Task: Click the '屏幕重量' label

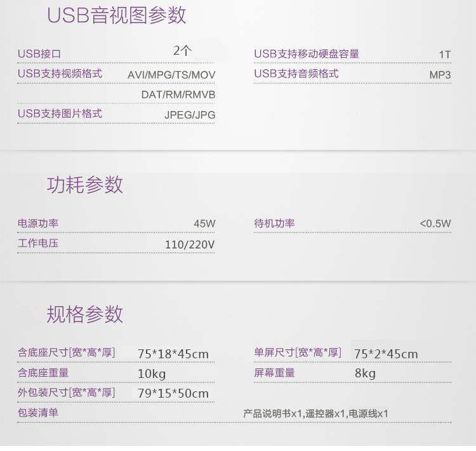Action: pyautogui.click(x=274, y=373)
